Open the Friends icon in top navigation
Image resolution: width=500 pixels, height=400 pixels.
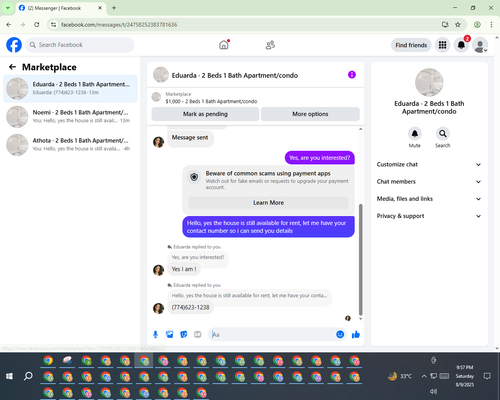(270, 45)
